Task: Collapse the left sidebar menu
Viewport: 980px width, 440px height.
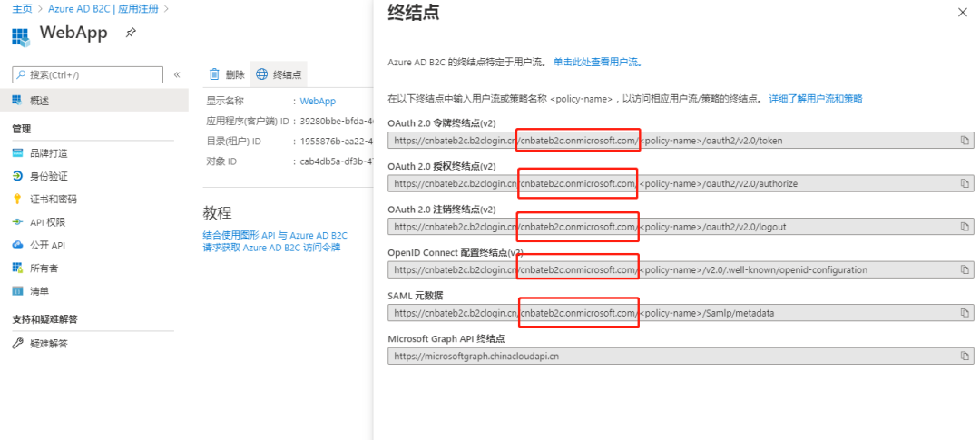Action: pyautogui.click(x=177, y=75)
